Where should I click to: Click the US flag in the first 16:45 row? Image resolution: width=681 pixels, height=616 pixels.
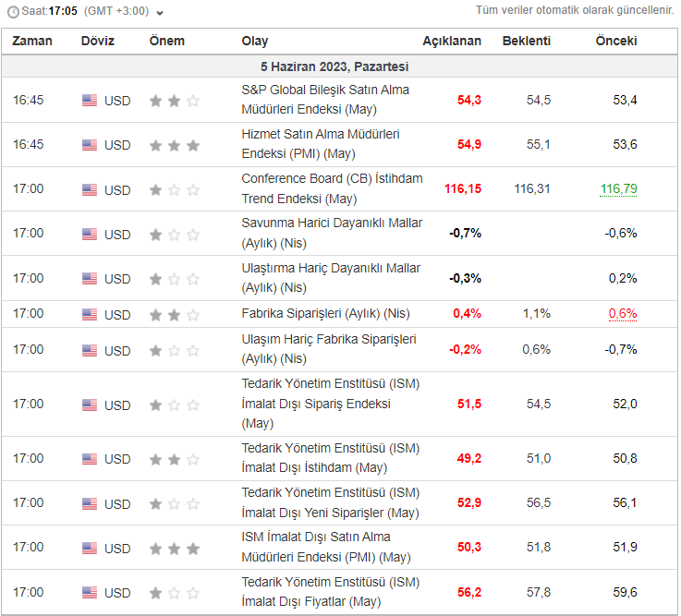click(90, 101)
